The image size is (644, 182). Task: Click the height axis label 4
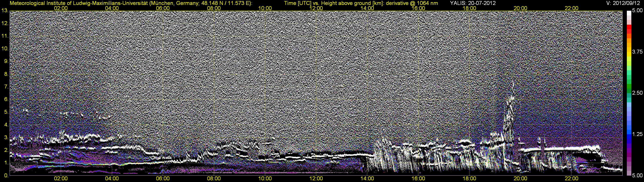click(x=6, y=125)
